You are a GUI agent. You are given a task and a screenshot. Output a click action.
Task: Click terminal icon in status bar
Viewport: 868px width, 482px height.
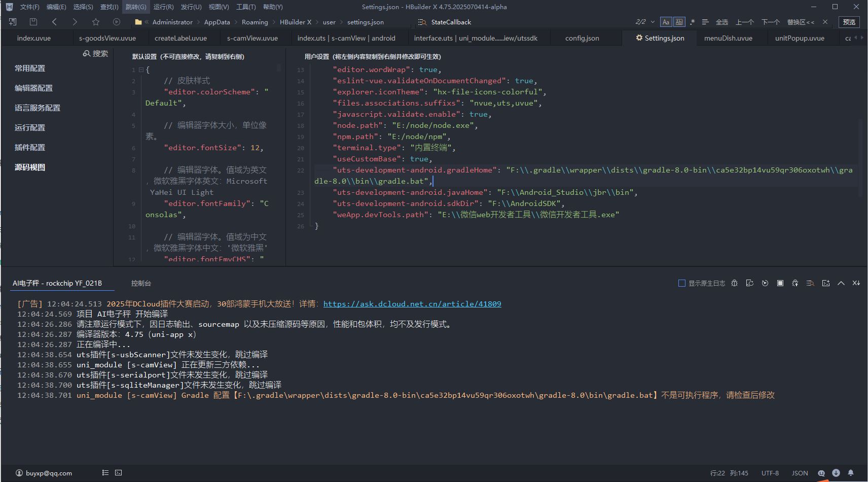(x=118, y=472)
